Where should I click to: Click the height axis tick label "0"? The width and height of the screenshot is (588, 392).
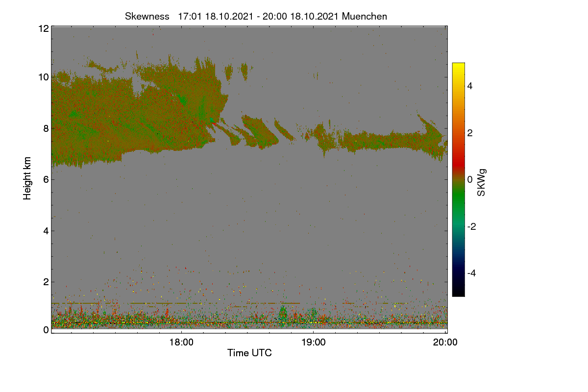tap(46, 330)
